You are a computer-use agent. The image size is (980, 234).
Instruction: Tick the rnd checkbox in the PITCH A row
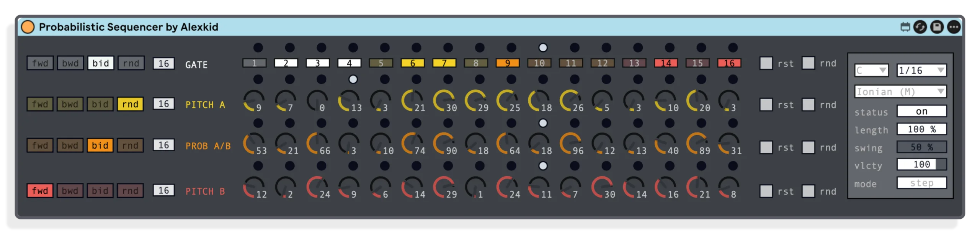(808, 105)
